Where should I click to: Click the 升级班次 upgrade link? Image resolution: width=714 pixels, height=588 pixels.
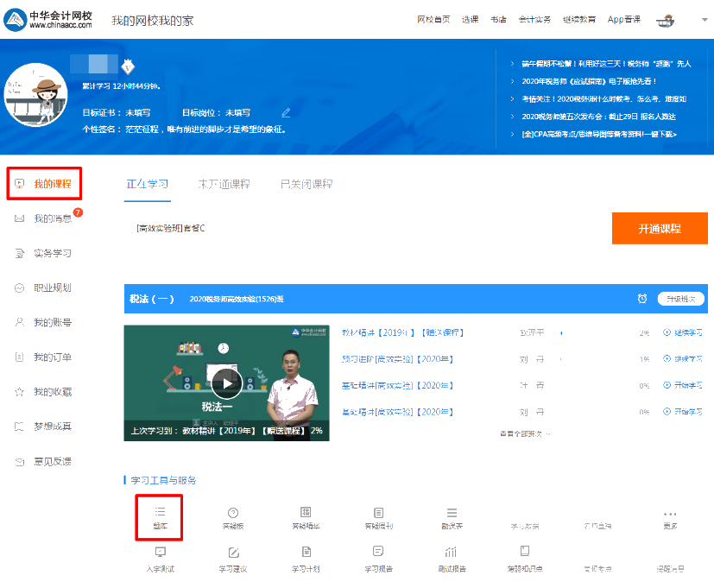tap(681, 297)
